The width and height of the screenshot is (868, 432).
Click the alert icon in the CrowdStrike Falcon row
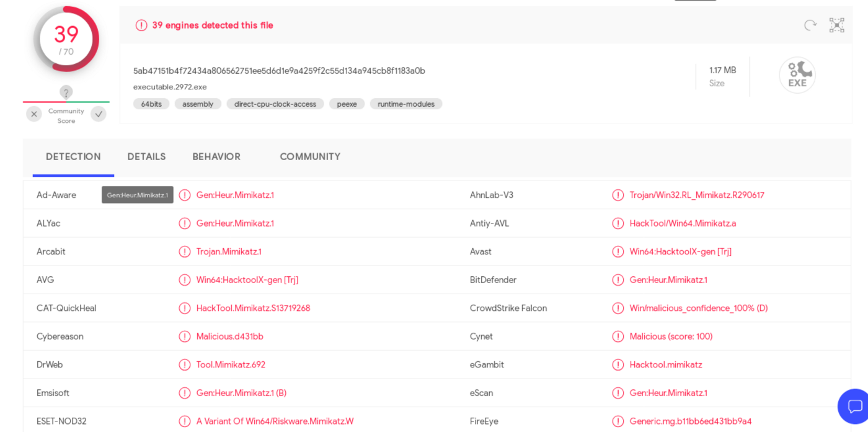point(618,308)
